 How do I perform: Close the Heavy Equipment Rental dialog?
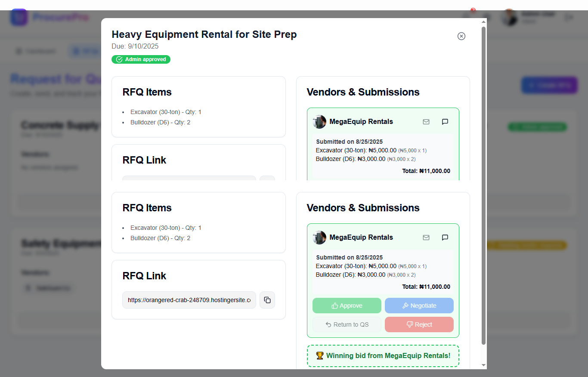pos(461,36)
